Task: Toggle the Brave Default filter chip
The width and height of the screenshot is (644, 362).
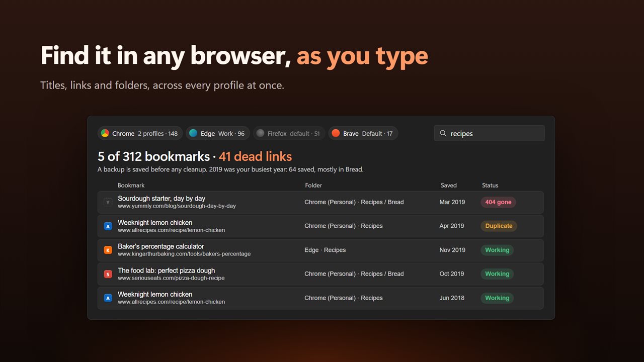Action: coord(363,133)
